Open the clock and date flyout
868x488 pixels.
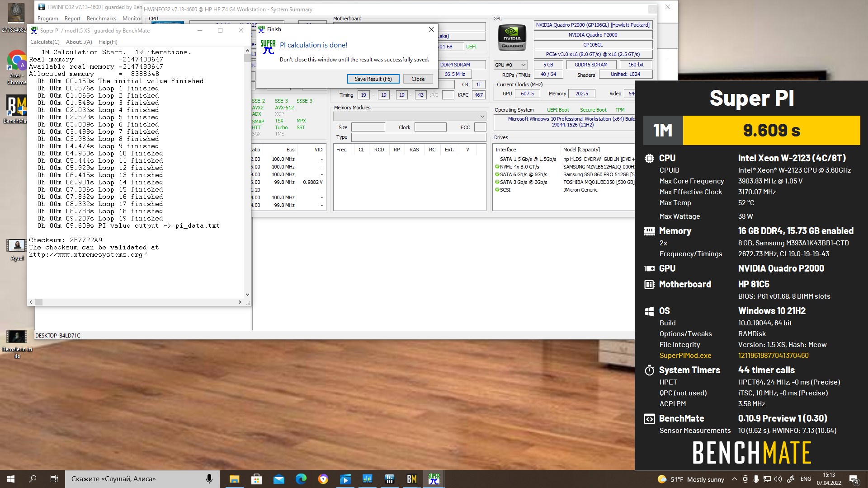(829, 479)
